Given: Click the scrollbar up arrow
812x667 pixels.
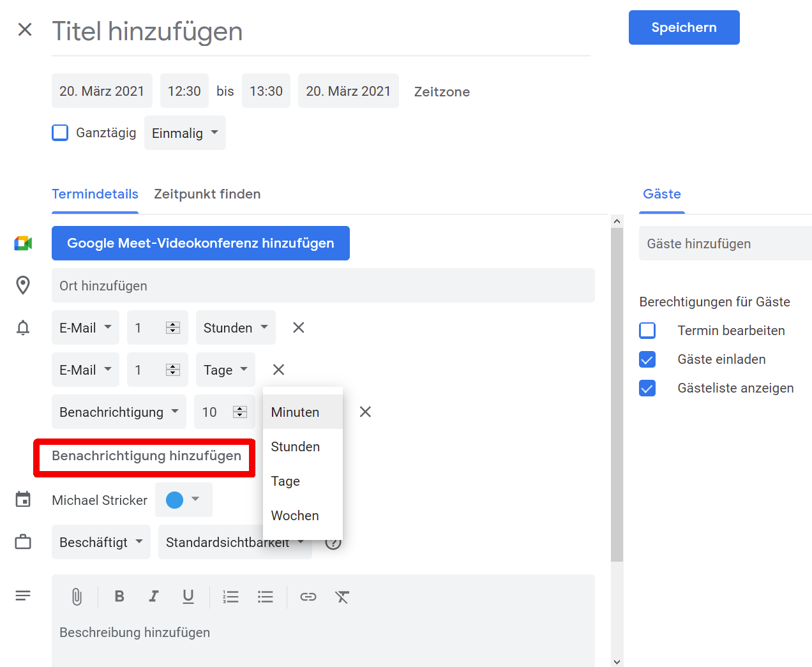Looking at the screenshot, I should [617, 221].
